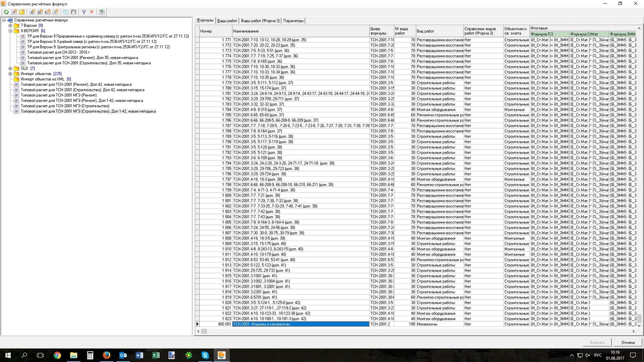This screenshot has width=644, height=362.
Task: Collapse the root Справочник расчётных формул node
Action: click(x=4, y=20)
